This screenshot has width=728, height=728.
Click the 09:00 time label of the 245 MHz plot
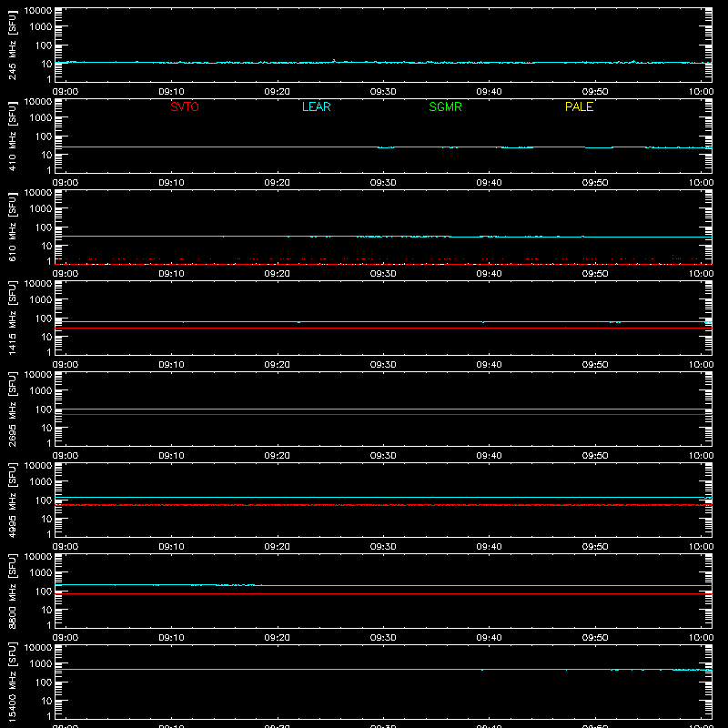click(66, 92)
